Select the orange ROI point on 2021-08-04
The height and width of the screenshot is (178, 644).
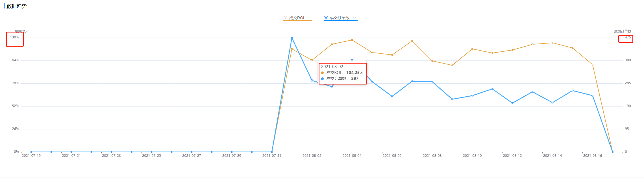pos(352,40)
